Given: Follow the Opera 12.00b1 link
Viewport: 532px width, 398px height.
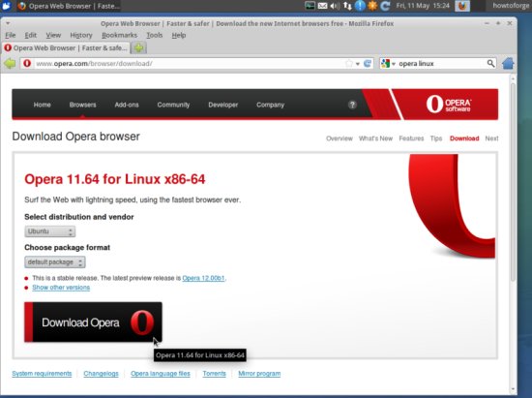Looking at the screenshot, I should (203, 278).
